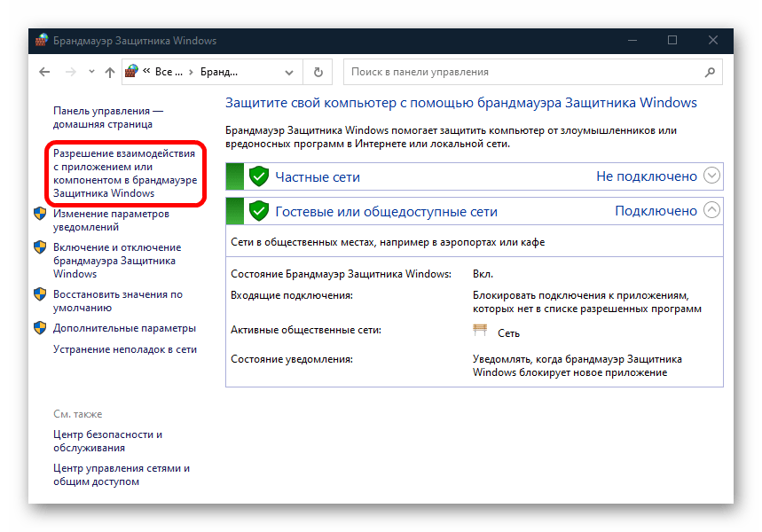Image resolution: width=762 pixels, height=532 pixels.
Task: Refresh the control panel page
Action: click(318, 72)
